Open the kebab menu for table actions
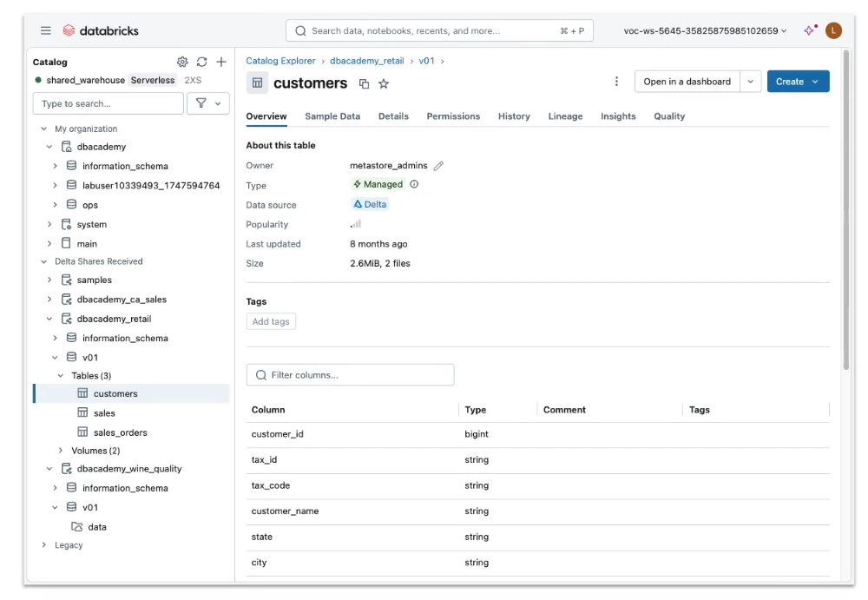Viewport: 868px width, 600px height. pyautogui.click(x=616, y=82)
